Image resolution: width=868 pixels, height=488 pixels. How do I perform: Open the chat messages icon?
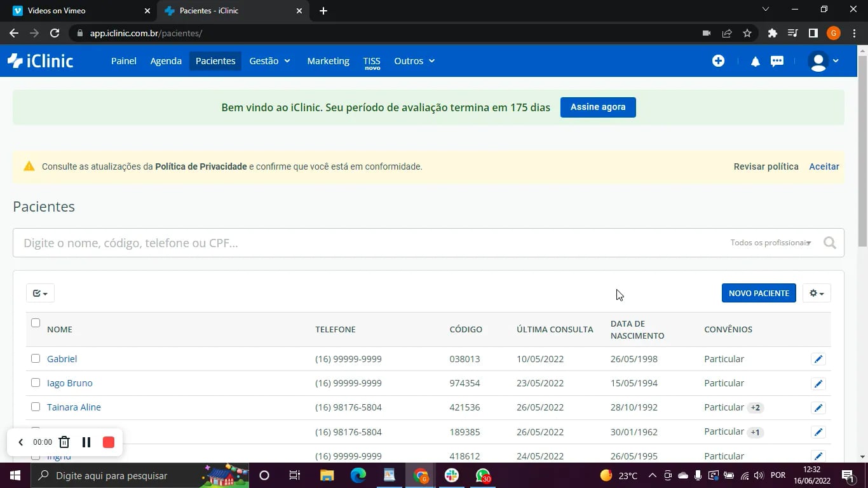(777, 62)
